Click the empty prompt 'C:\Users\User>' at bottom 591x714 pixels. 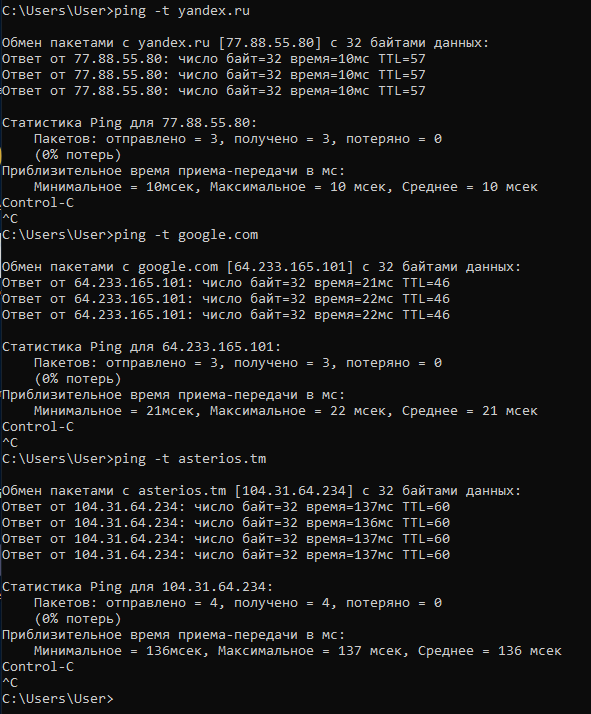coord(58,699)
